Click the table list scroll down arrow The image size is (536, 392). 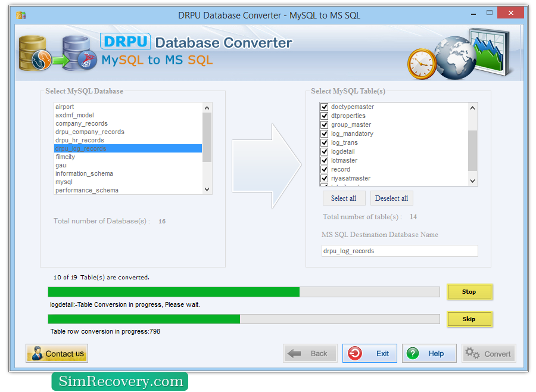472,181
